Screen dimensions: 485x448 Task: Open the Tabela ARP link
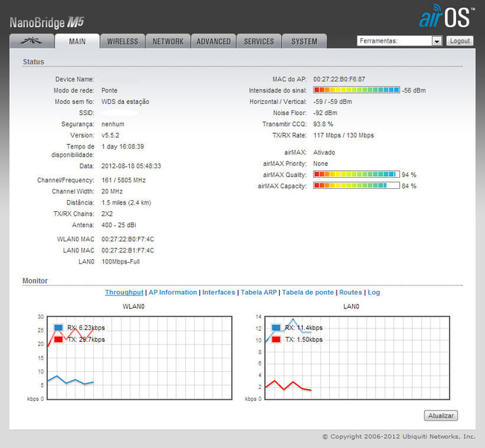tap(259, 292)
